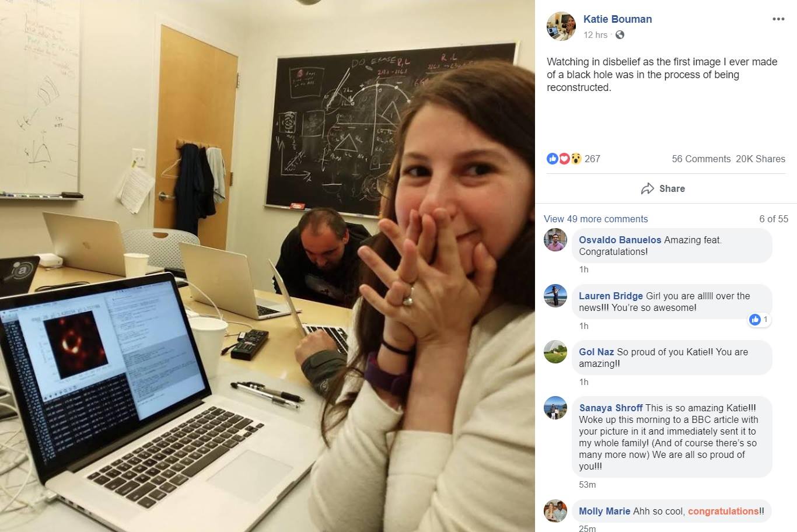The width and height of the screenshot is (797, 532).
Task: Click the Love heart reaction icon
Action: (x=564, y=159)
